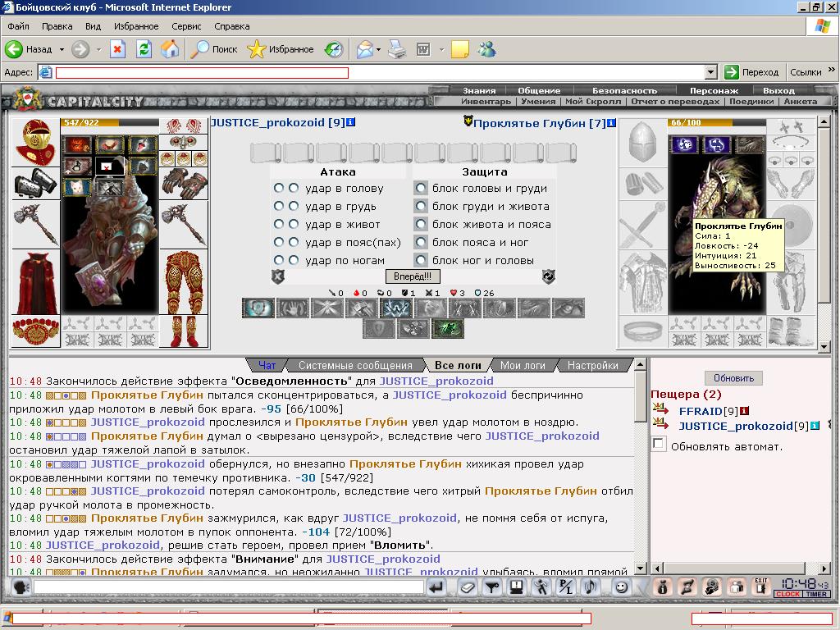Click the red ornate belt slot

click(36, 331)
